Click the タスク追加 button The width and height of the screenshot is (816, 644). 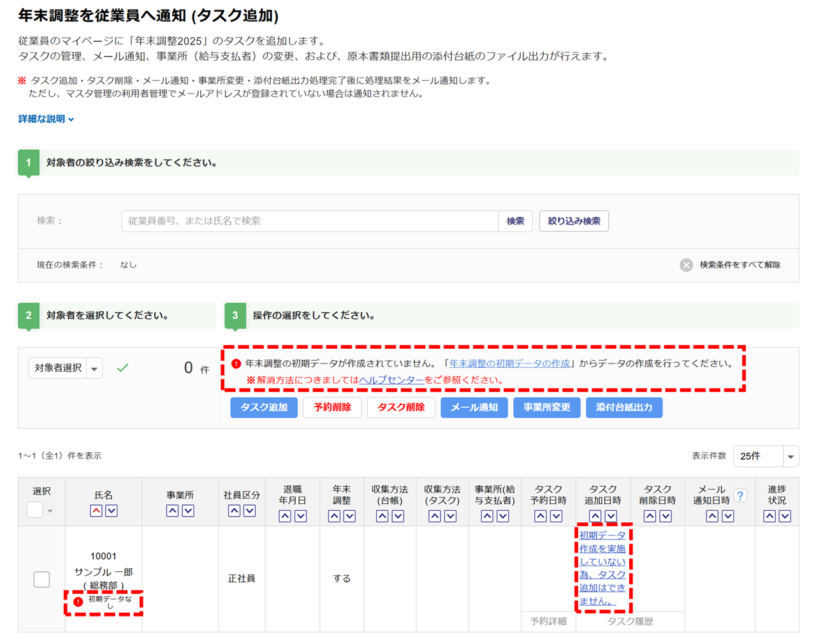[264, 407]
